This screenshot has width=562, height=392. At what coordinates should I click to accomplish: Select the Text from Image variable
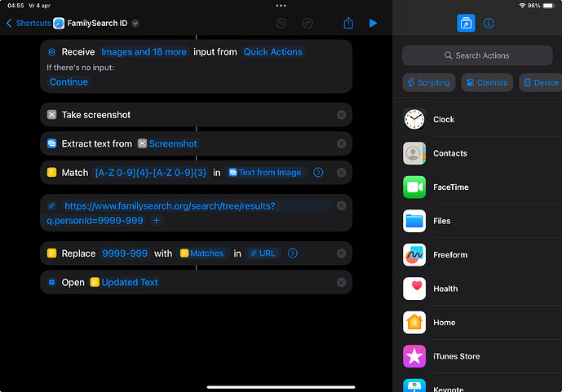[265, 173]
